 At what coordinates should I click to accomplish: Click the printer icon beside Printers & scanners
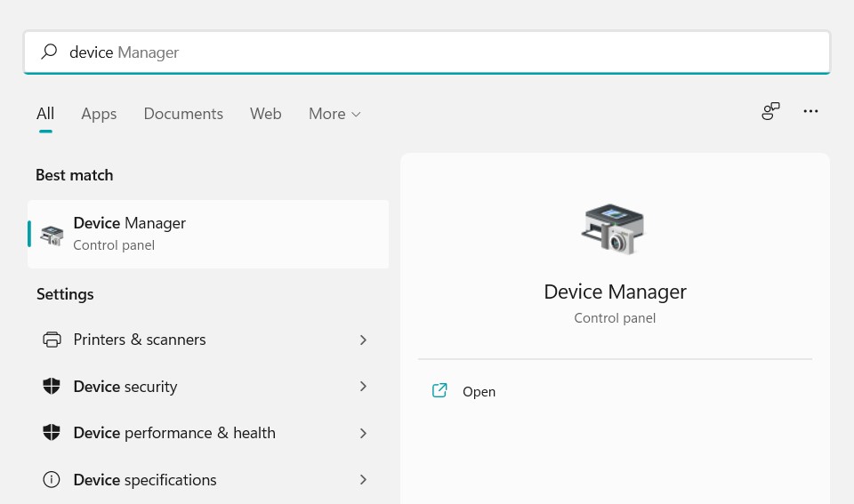coord(52,340)
